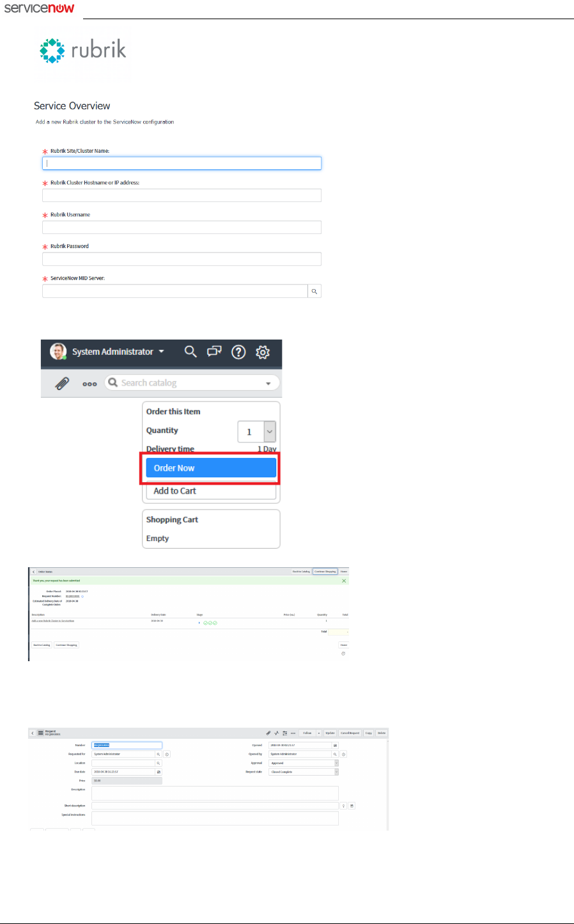The height and width of the screenshot is (924, 574).
Task: Click the Order Now button
Action: point(211,468)
